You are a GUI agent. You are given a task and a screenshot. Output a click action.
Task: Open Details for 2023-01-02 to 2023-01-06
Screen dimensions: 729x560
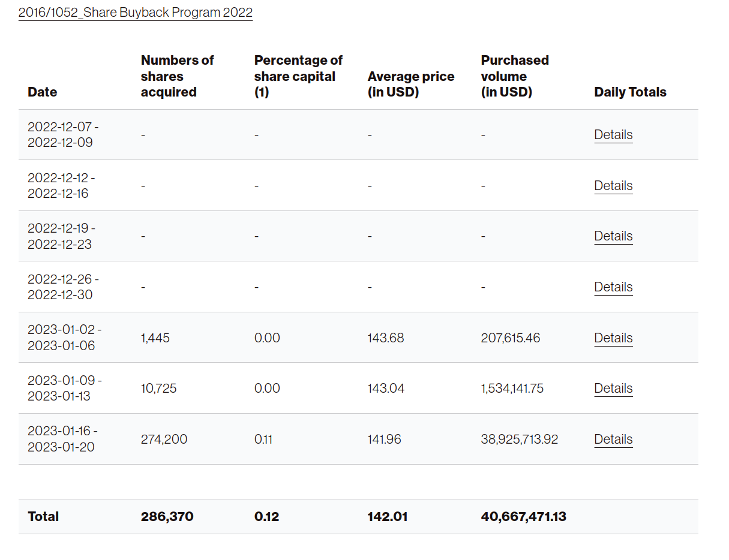pos(613,338)
